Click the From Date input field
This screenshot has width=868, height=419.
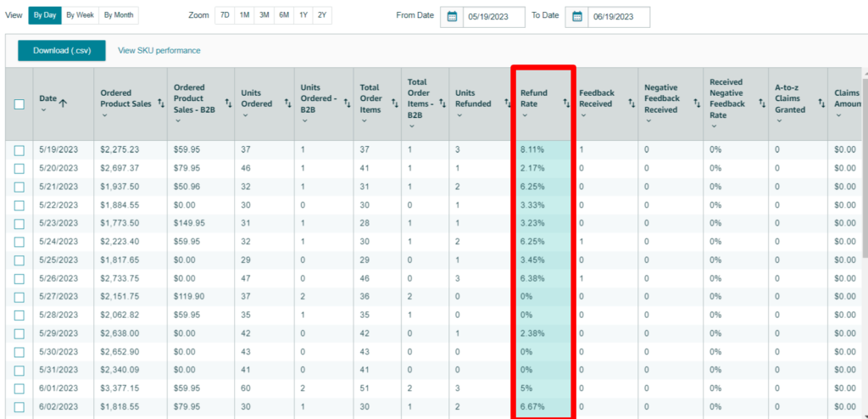tap(493, 16)
